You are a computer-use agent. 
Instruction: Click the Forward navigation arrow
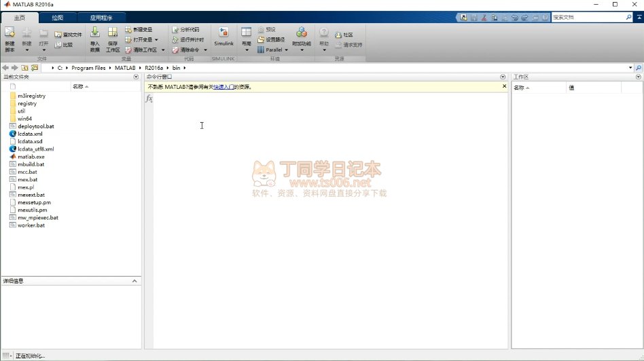[15, 68]
